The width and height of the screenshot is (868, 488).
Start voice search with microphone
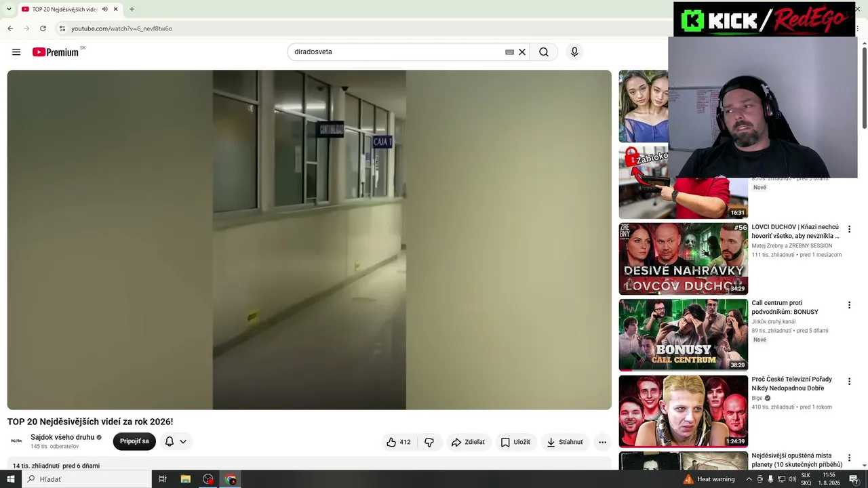(x=574, y=52)
